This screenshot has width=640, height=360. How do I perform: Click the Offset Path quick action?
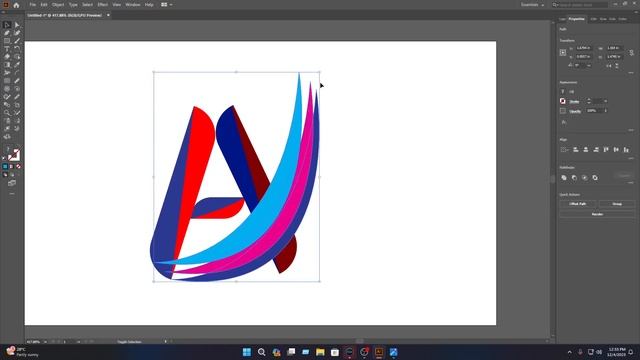point(578,204)
